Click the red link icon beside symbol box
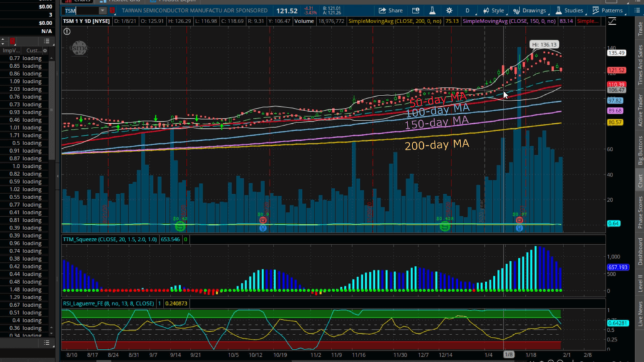 pyautogui.click(x=112, y=11)
